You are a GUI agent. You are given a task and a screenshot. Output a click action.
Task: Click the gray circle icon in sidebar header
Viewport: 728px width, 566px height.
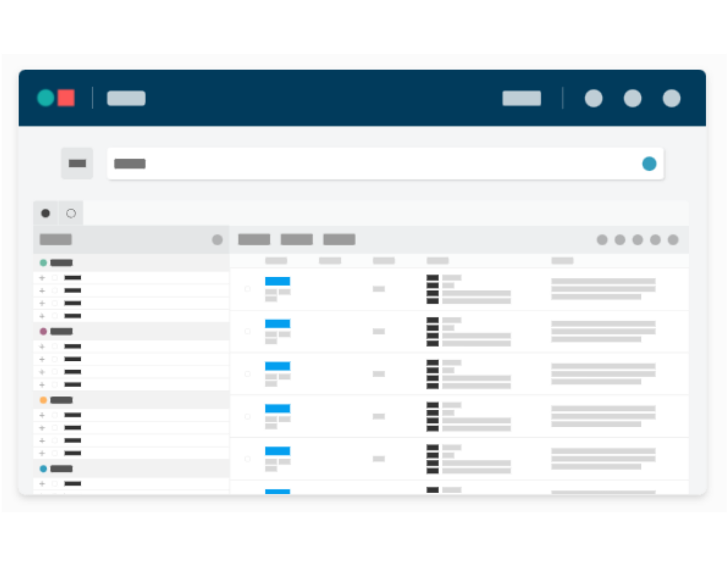point(217,240)
